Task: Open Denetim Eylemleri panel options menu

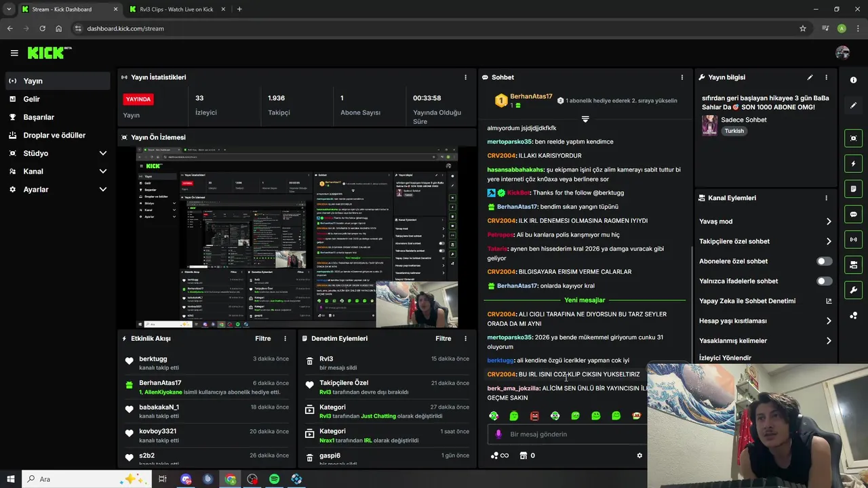Action: [465, 338]
